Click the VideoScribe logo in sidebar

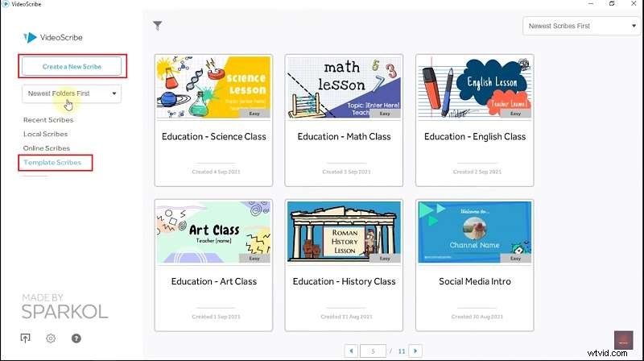pos(53,37)
